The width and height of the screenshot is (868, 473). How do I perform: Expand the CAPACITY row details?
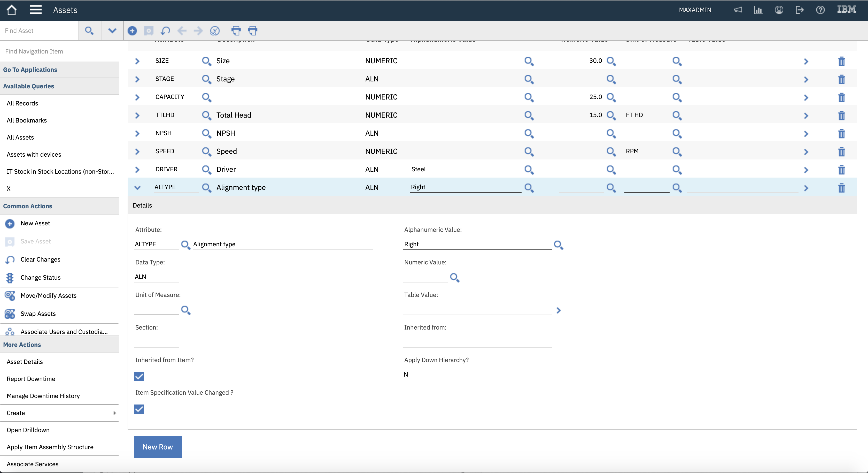coord(137,97)
